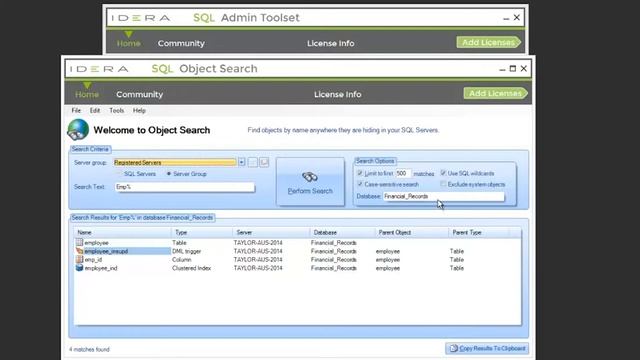The width and height of the screenshot is (640, 360).
Task: Toggle the Use SQL wildcards checkbox
Action: point(443,173)
